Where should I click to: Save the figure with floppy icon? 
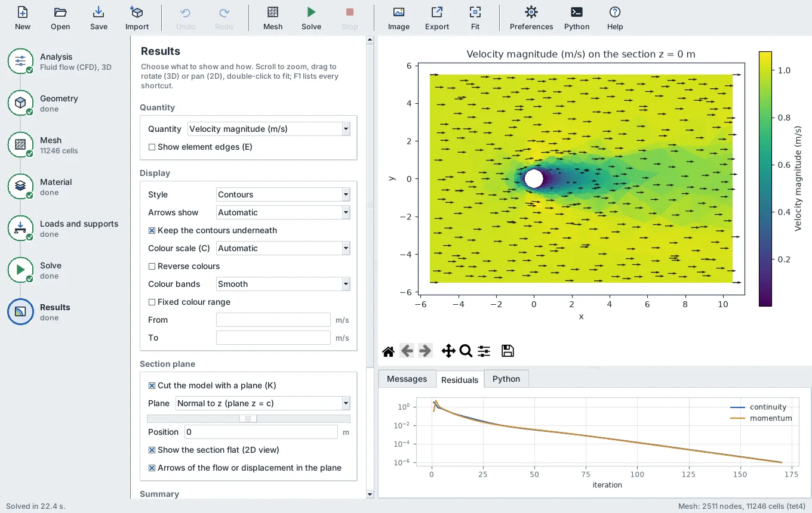pos(507,351)
